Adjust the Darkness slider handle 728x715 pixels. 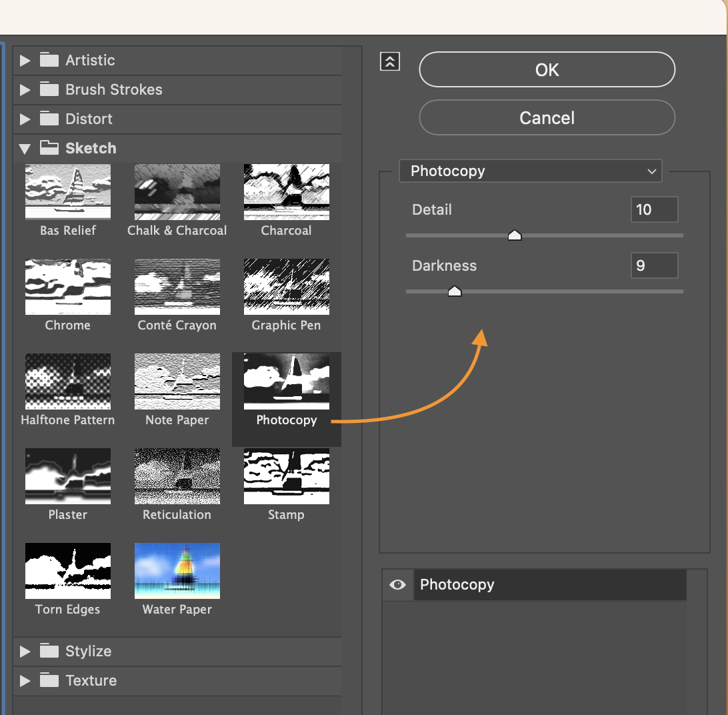[455, 291]
